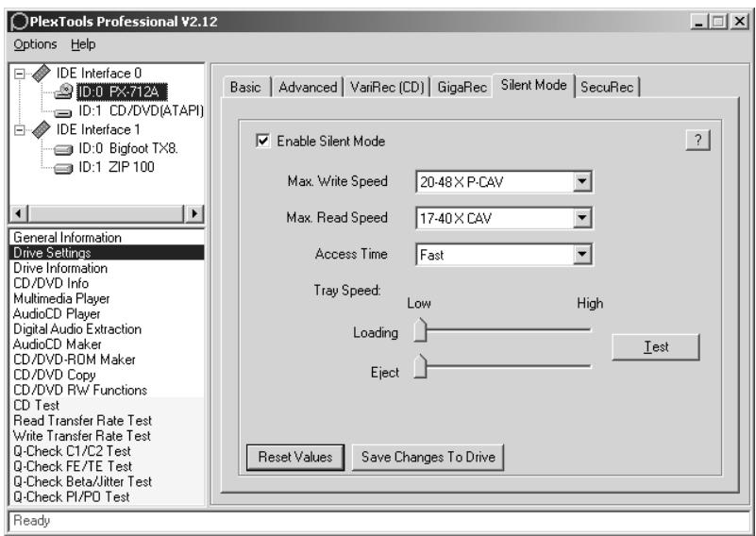Screen dimensions: 756x536
Task: Open the Options menu
Action: pos(35,44)
